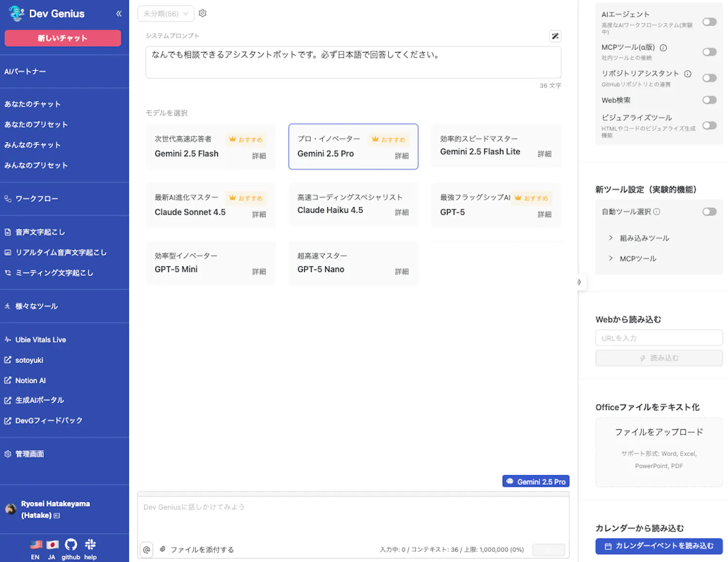Click the help icon next to GitHub
Screen dimensions: 728x562
click(90, 545)
